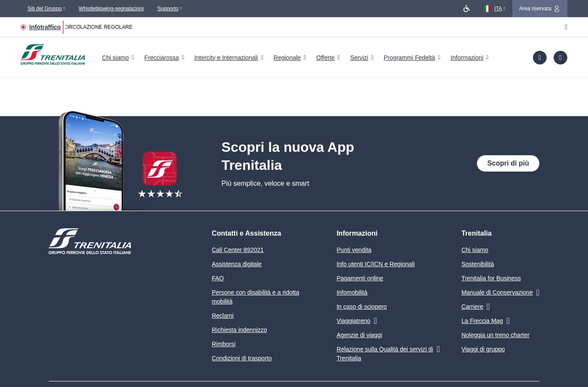Open the Noleggia un treno charter link
588x387 pixels.
(x=495, y=335)
